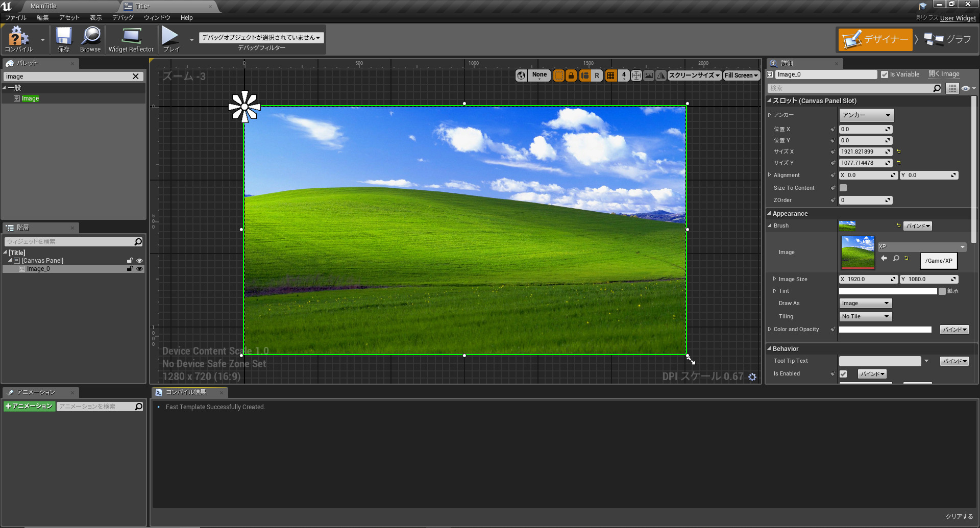This screenshot has height=528, width=980.
Task: Uncheck the Is Enabled checkbox
Action: tap(843, 373)
